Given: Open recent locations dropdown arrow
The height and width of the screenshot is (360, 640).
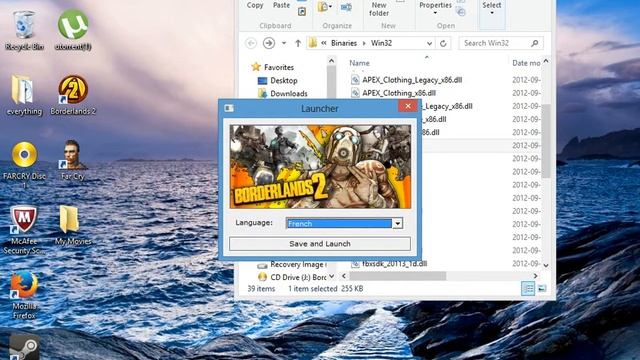Looking at the screenshot, I should pyautogui.click(x=284, y=43).
